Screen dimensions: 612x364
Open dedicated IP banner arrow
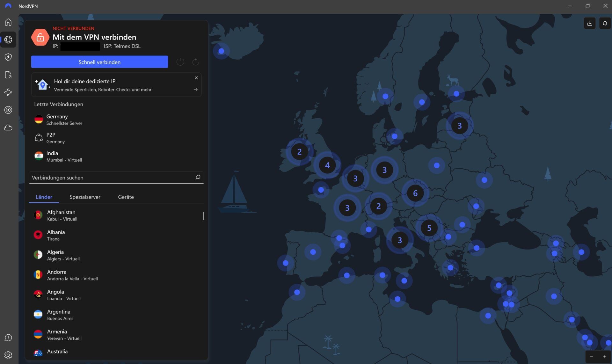pyautogui.click(x=196, y=90)
